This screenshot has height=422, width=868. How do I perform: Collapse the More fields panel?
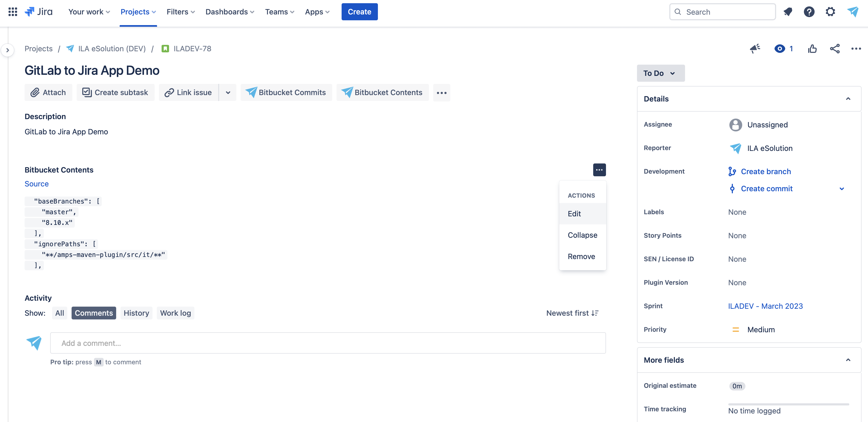tap(848, 360)
